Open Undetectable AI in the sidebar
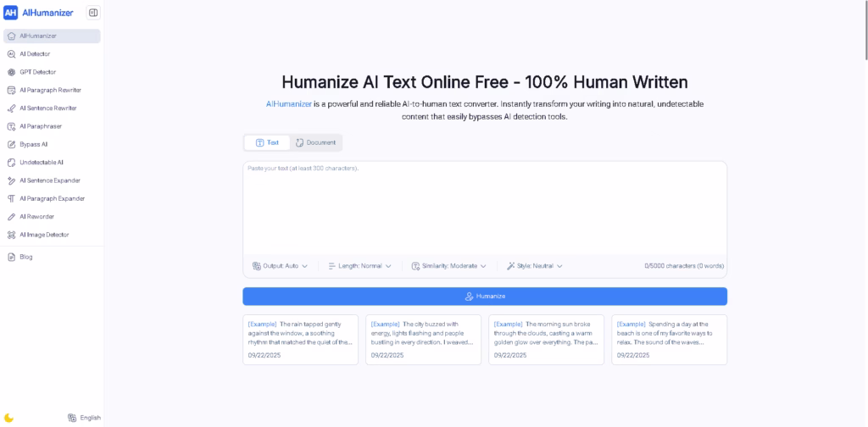This screenshot has height=427, width=868. click(x=42, y=162)
